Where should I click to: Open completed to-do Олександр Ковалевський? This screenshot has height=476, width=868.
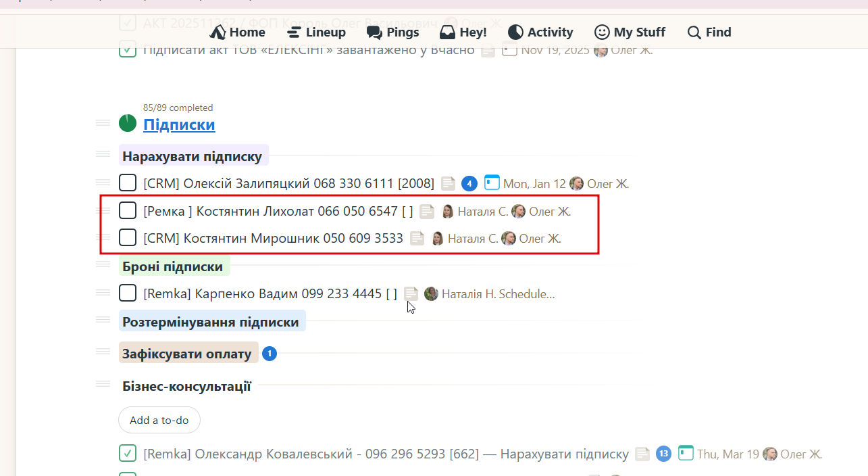(386, 454)
